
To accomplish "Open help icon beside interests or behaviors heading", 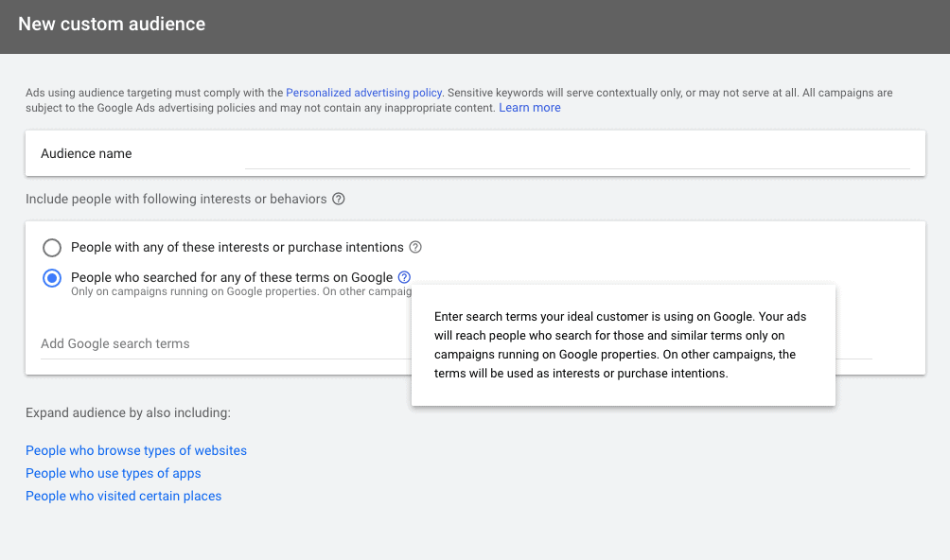I will pos(339,200).
